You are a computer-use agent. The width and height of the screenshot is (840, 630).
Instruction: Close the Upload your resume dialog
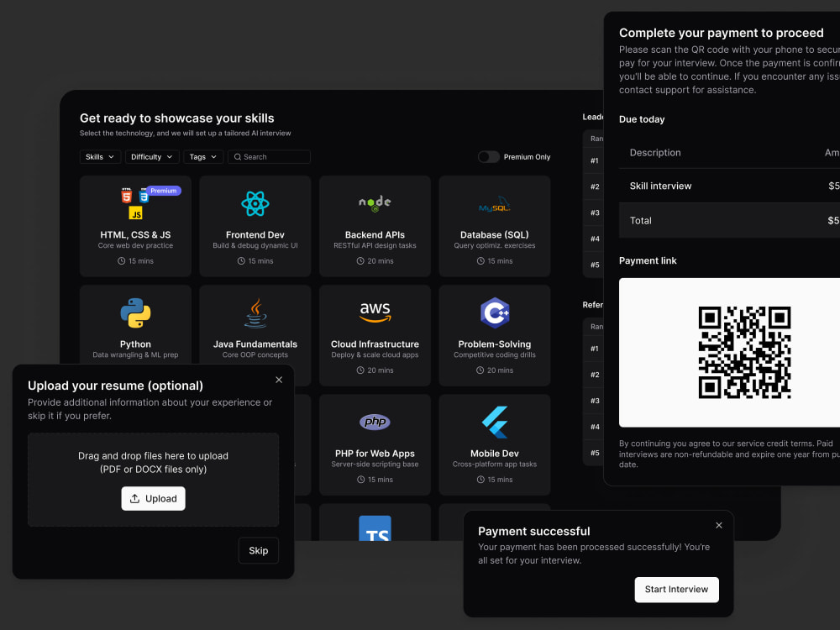pos(279,380)
